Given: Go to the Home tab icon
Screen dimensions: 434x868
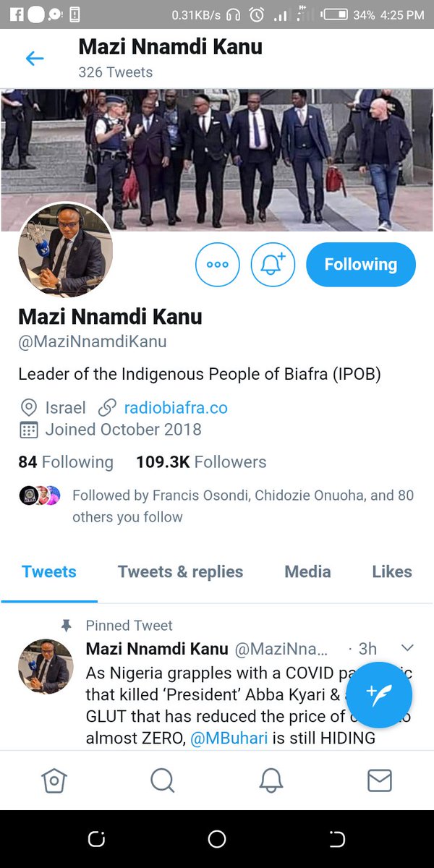Looking at the screenshot, I should coord(54,780).
